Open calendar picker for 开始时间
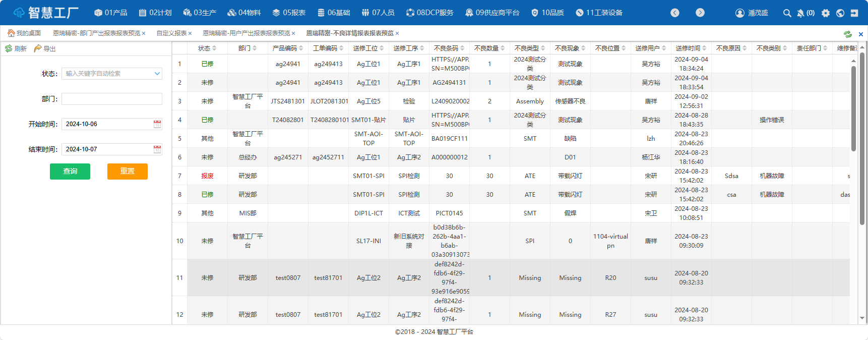 coord(157,124)
